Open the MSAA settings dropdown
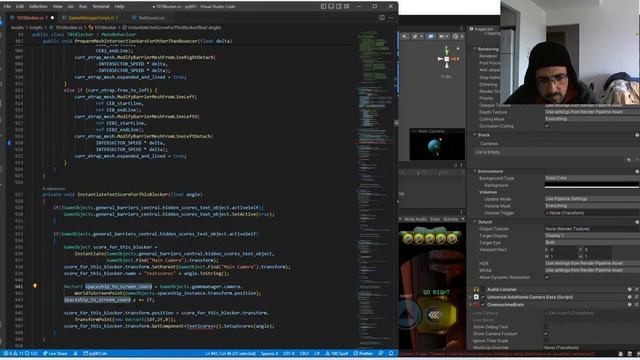Viewport: 640px width, 360px height. (x=592, y=270)
